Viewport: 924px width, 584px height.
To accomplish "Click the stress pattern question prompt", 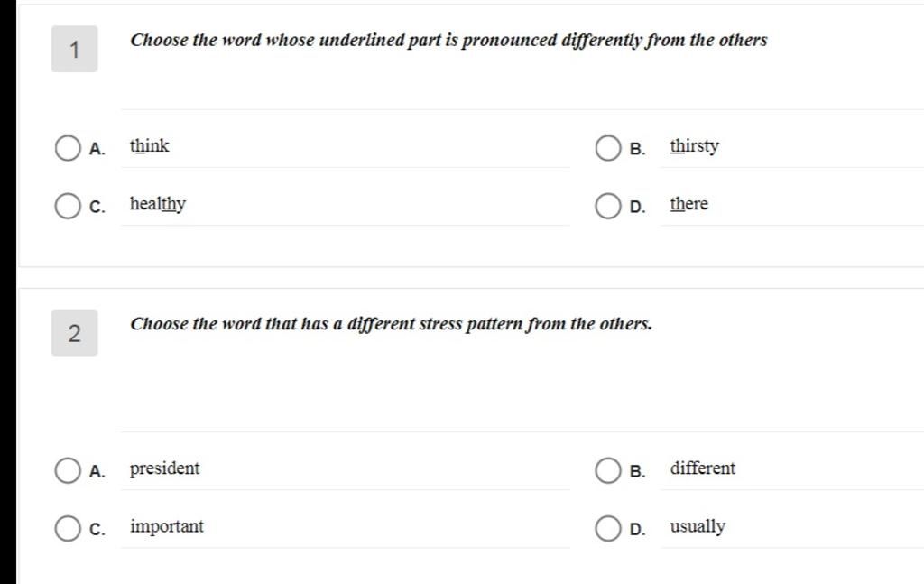I will pyautogui.click(x=392, y=324).
